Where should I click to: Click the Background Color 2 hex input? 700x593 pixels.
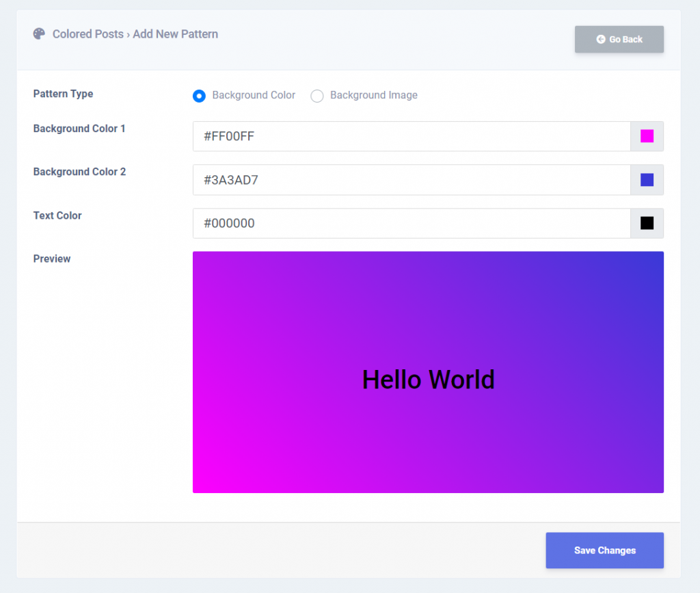click(x=411, y=180)
